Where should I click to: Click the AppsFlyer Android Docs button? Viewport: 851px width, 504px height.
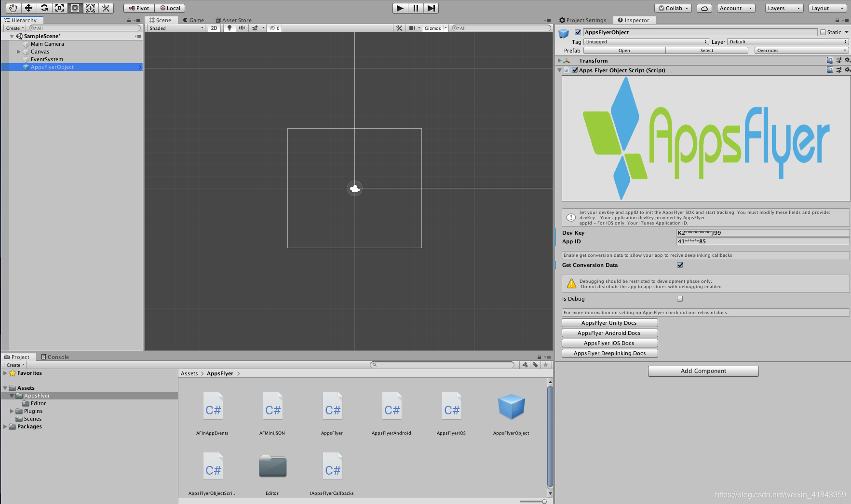(609, 333)
